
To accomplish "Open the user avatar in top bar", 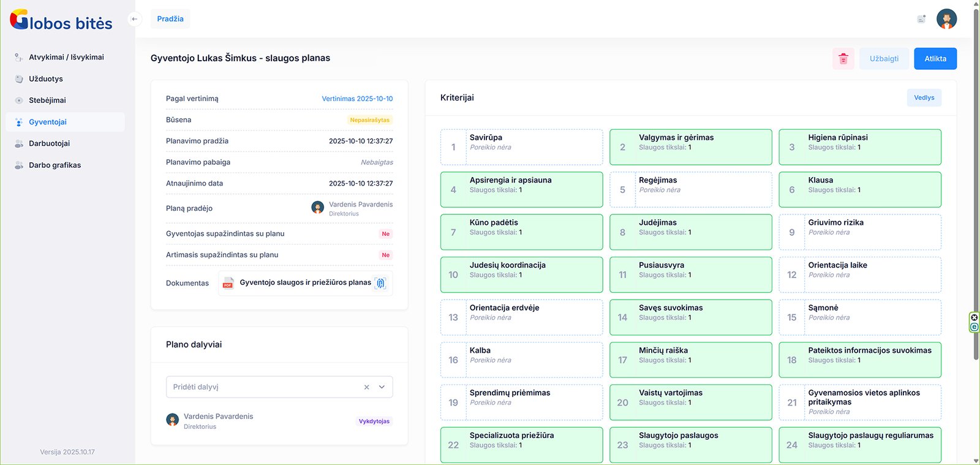I will [946, 19].
